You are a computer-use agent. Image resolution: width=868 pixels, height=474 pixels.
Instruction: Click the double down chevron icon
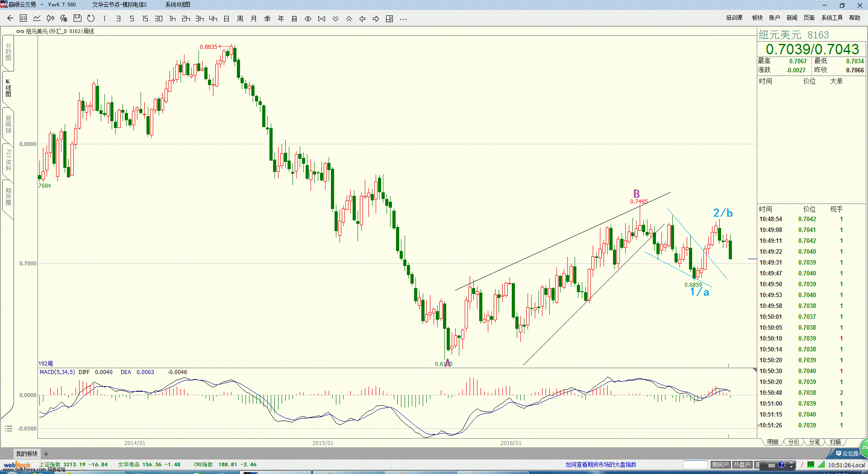[x=335, y=19]
